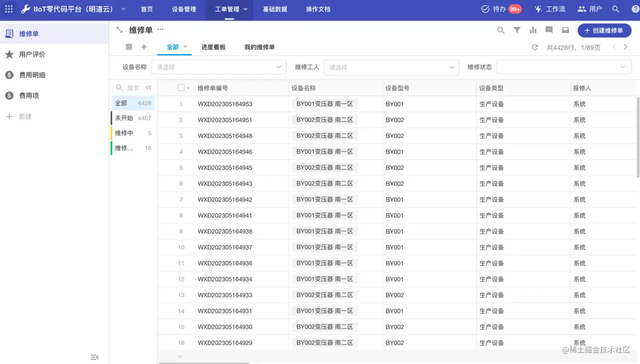Open the 设备管理 menu item

[184, 9]
